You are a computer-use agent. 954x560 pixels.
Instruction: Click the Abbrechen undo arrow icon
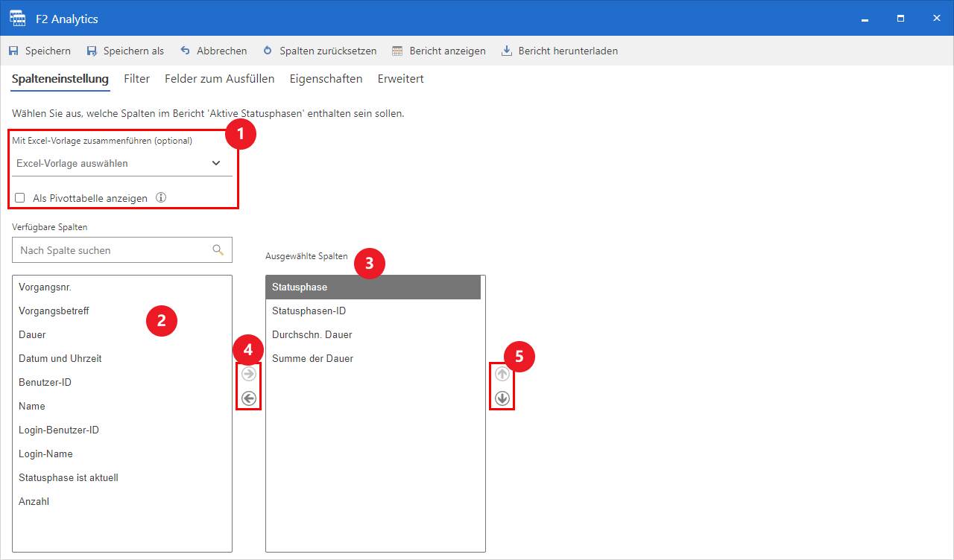(183, 51)
